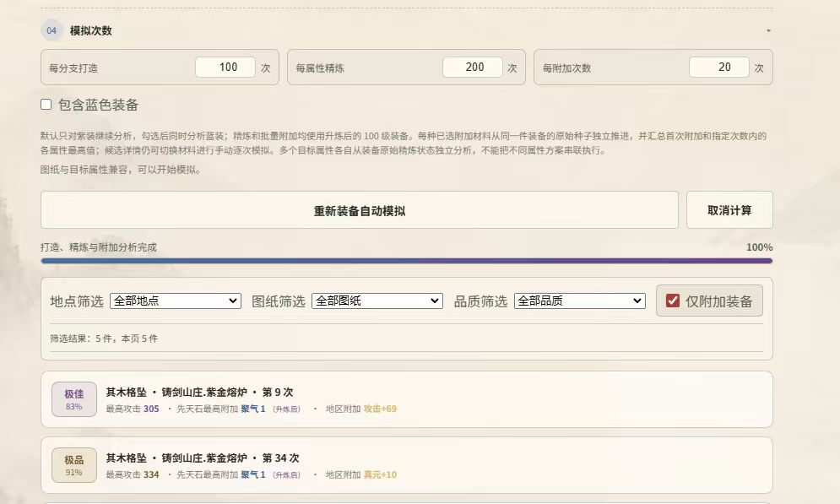Click the 模拟次数 section heading
Screen dimensions: 840x504
(91, 30)
